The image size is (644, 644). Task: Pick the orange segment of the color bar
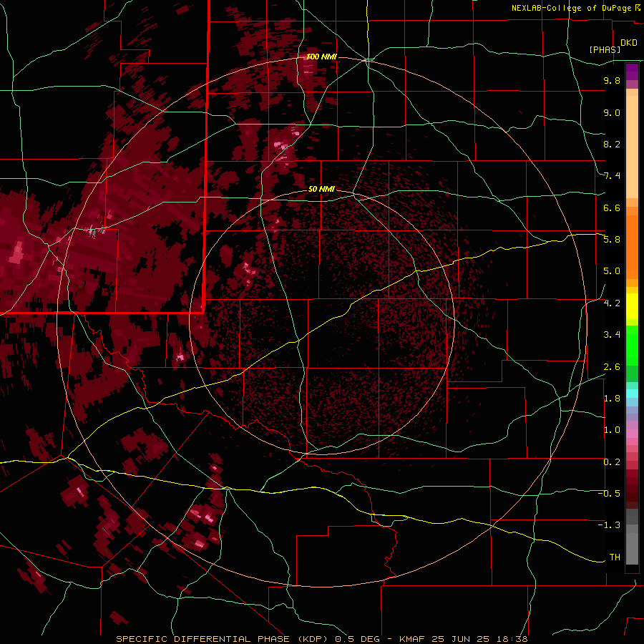click(632, 247)
